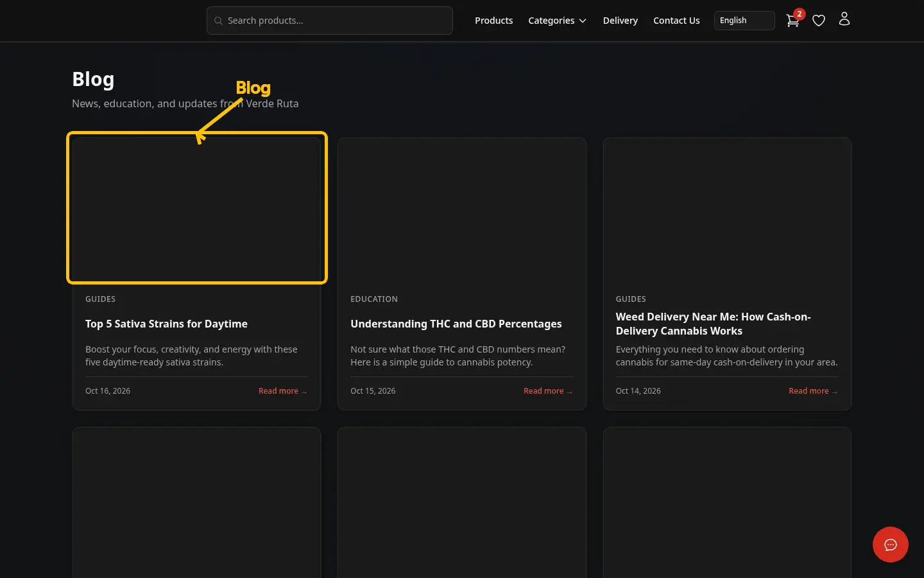The height and width of the screenshot is (578, 924).
Task: Click the 'Not sure what those THC' excerpt
Action: [x=458, y=356]
